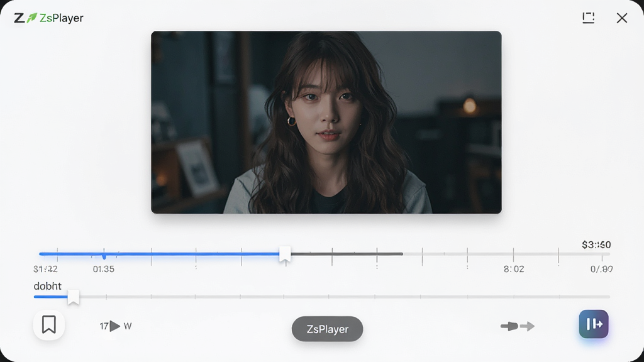Click the $3:50 duration label

tap(596, 245)
